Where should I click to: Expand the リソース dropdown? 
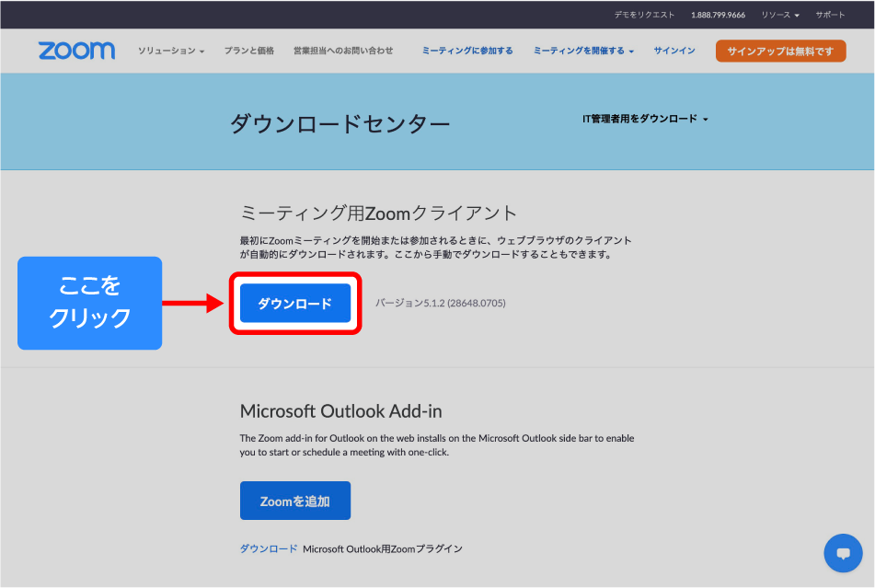(780, 15)
